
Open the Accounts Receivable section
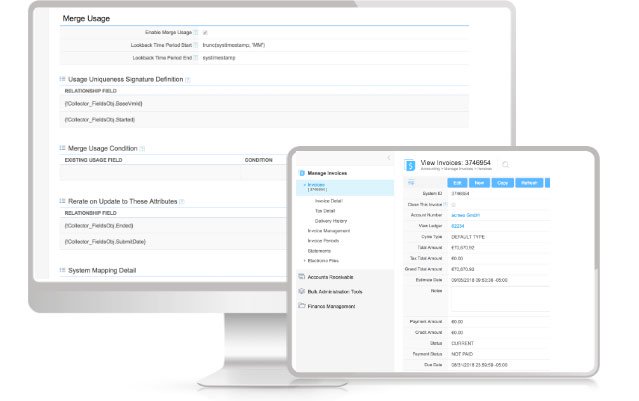[x=330, y=277]
